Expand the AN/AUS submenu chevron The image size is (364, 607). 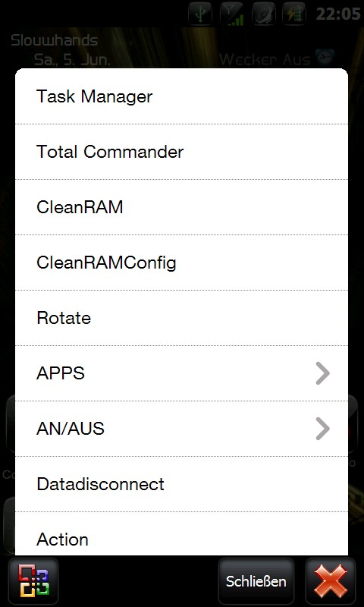[322, 429]
